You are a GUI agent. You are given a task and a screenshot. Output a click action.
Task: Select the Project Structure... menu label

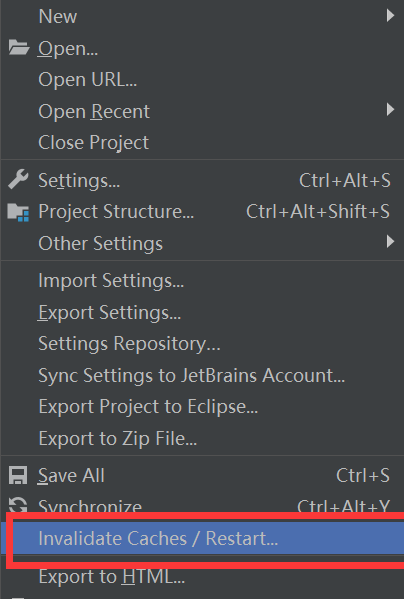pos(116,212)
